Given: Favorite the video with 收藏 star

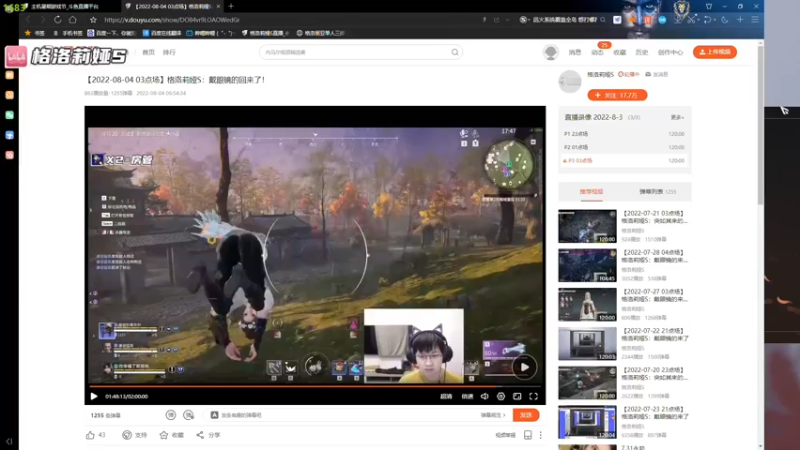Looking at the screenshot, I should coord(171,435).
